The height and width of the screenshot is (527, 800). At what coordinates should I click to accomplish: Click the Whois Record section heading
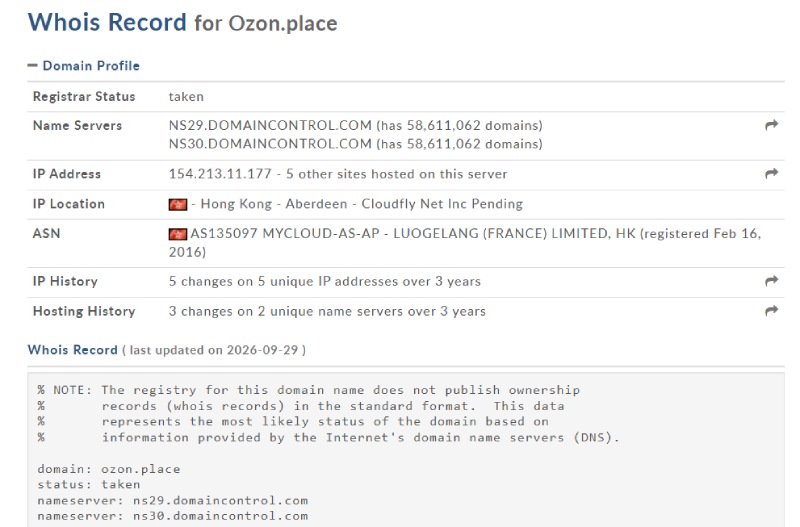click(72, 350)
